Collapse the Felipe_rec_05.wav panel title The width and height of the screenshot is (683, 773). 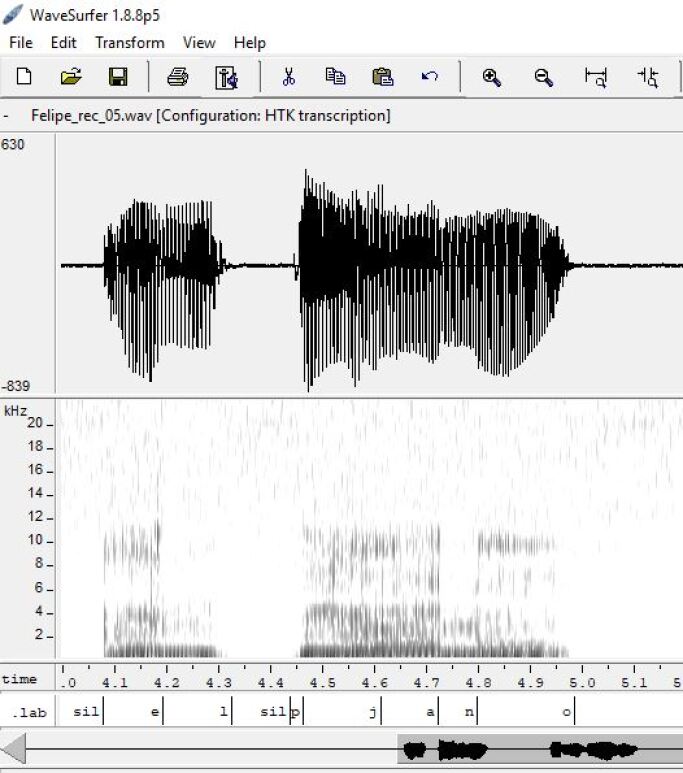point(7,116)
